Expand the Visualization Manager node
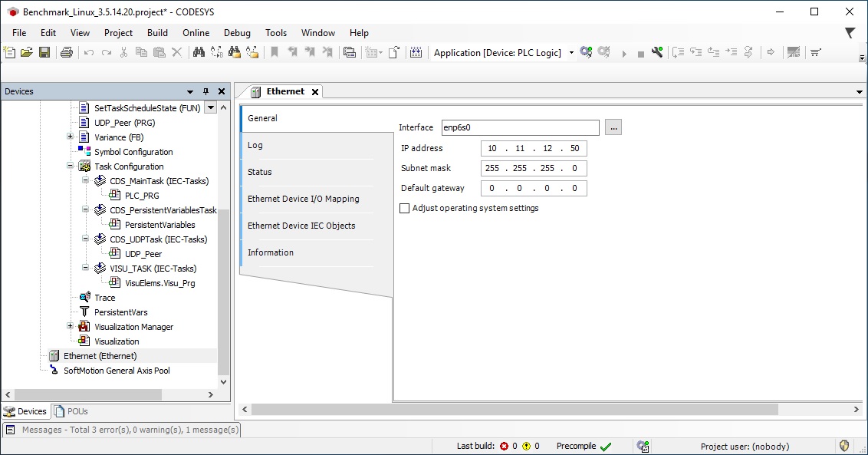This screenshot has width=868, height=455. 71,326
